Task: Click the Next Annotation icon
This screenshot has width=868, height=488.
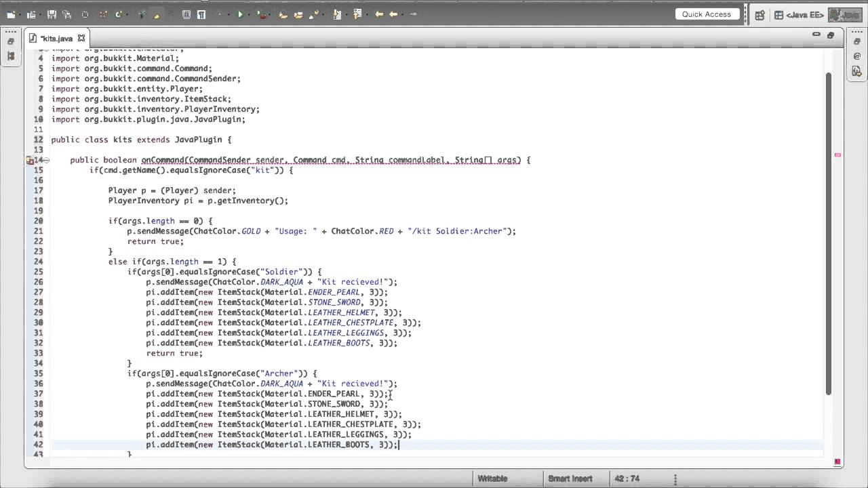Action: (337, 14)
